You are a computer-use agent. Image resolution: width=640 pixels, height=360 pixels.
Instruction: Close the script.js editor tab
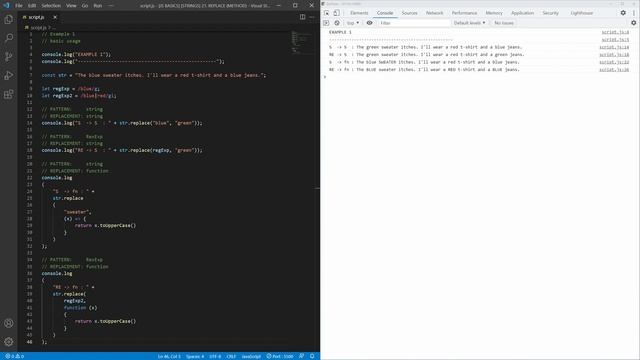[x=55, y=17]
